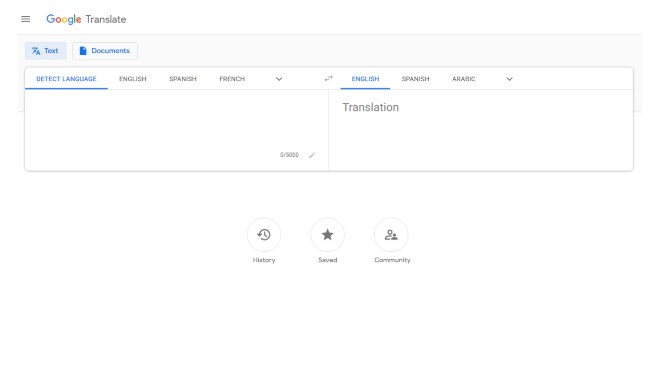649x373 pixels.
Task: Open the Community contribution icon
Action: pyautogui.click(x=391, y=235)
